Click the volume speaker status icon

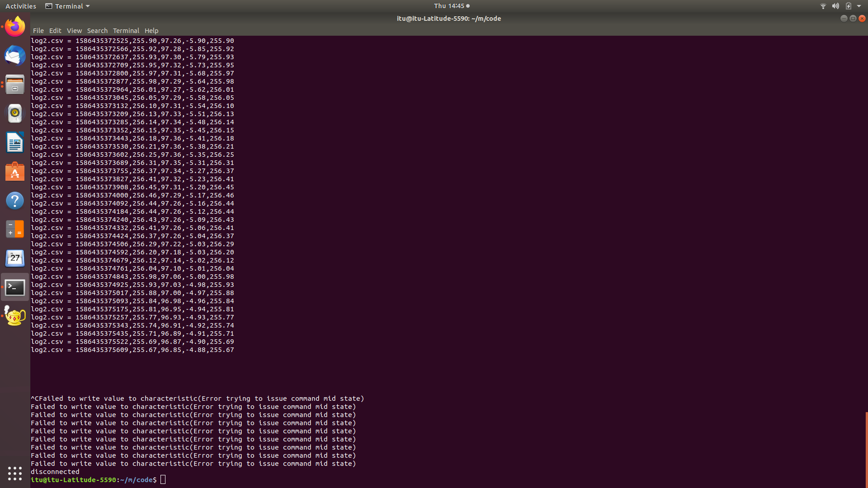835,6
